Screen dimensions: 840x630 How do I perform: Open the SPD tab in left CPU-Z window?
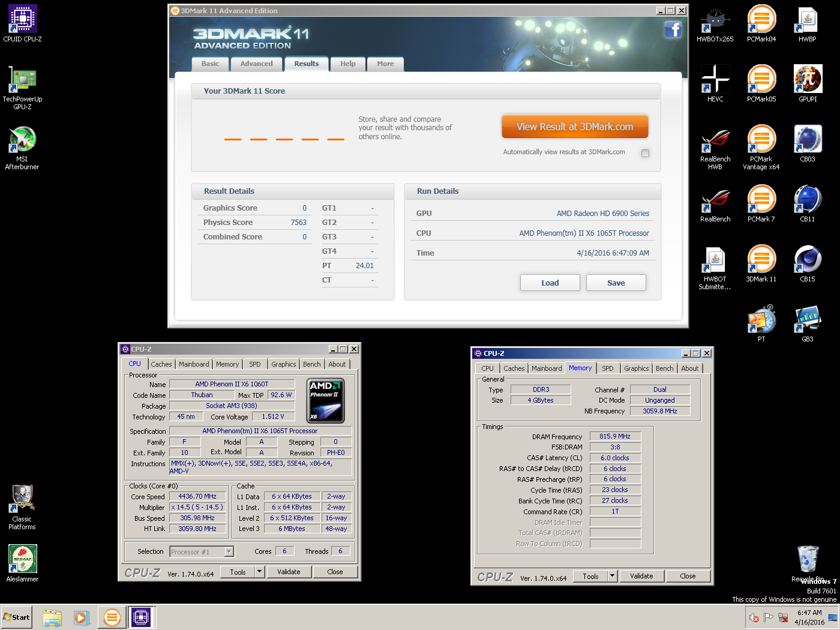click(x=255, y=364)
